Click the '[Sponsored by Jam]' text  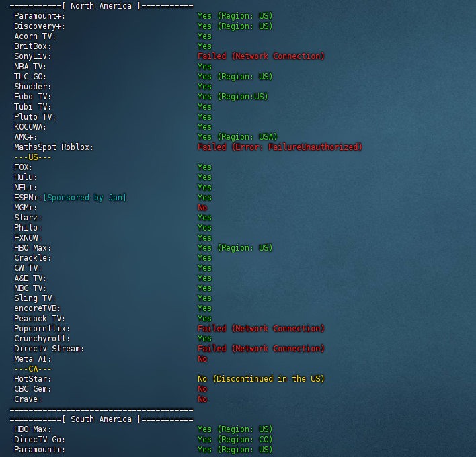[x=85, y=198]
